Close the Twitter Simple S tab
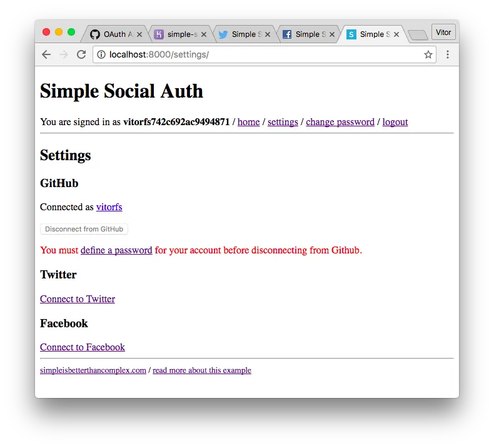The image size is (494, 448). (268, 34)
